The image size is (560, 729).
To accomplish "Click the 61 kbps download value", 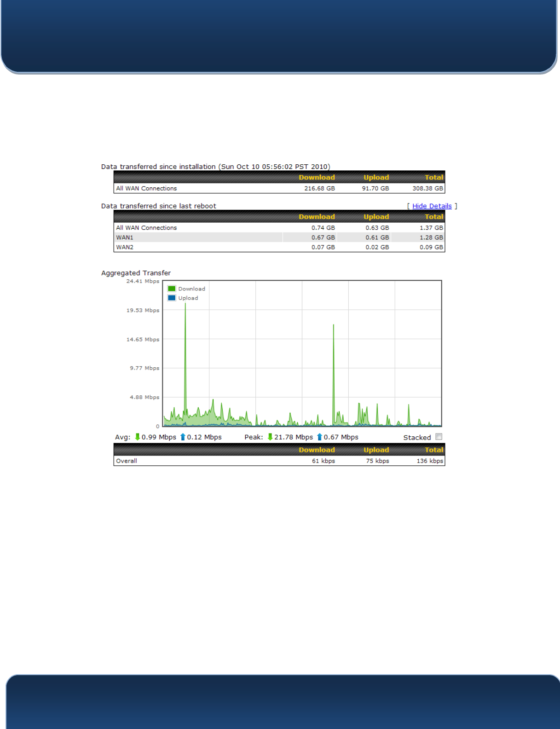I will coord(323,461).
